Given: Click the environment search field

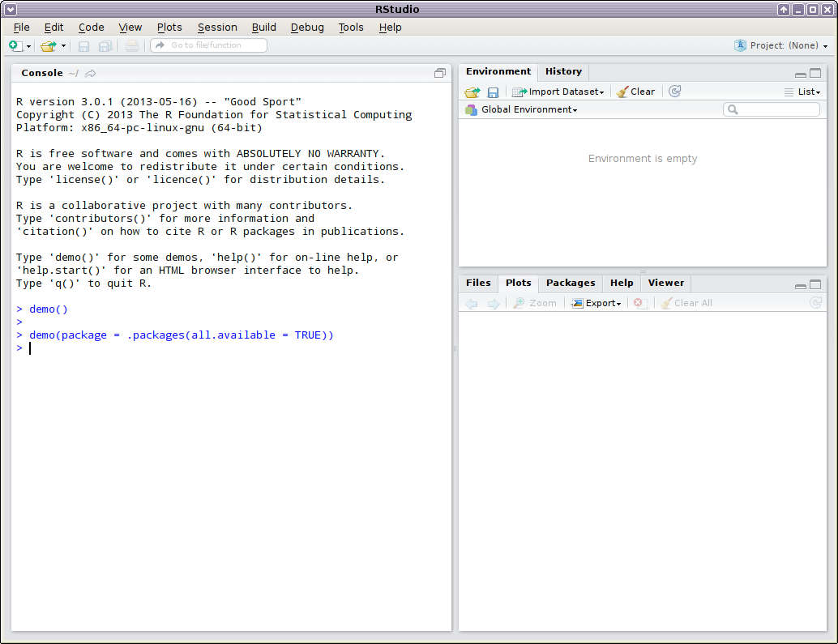Looking at the screenshot, I should point(772,109).
